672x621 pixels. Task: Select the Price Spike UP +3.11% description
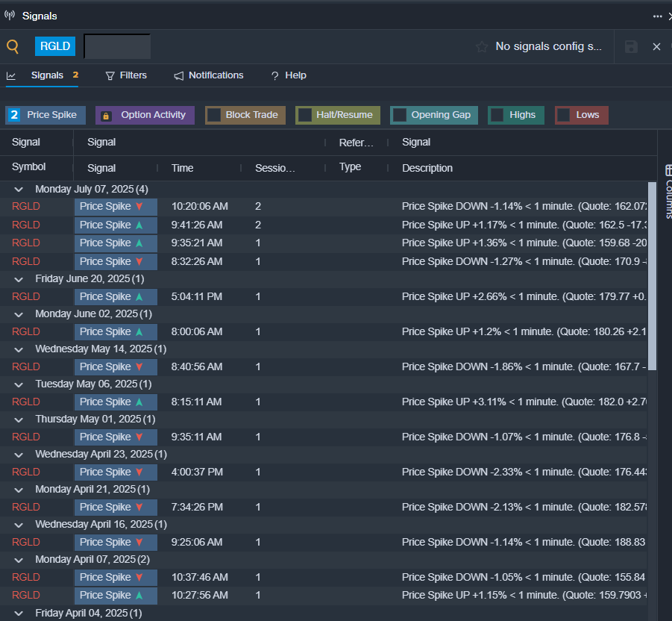point(524,402)
